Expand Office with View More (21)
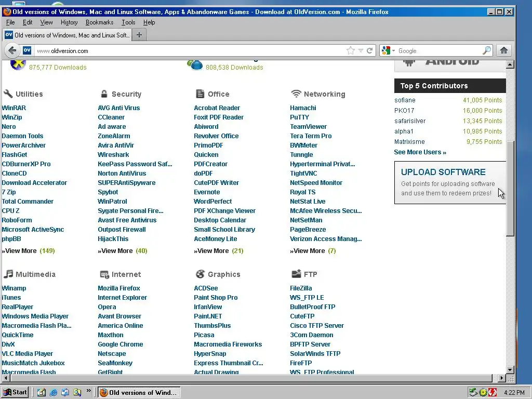Screen dimensions: 532x399 tap(219, 251)
